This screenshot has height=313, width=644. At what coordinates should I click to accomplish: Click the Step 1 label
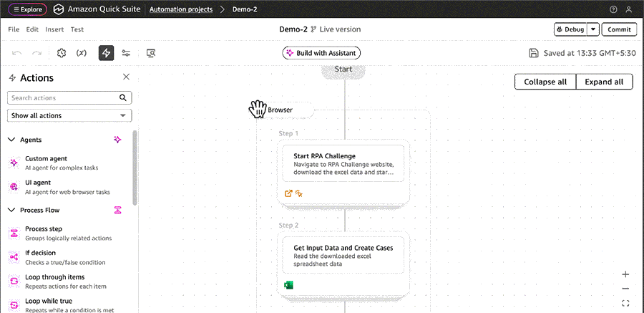point(288,133)
